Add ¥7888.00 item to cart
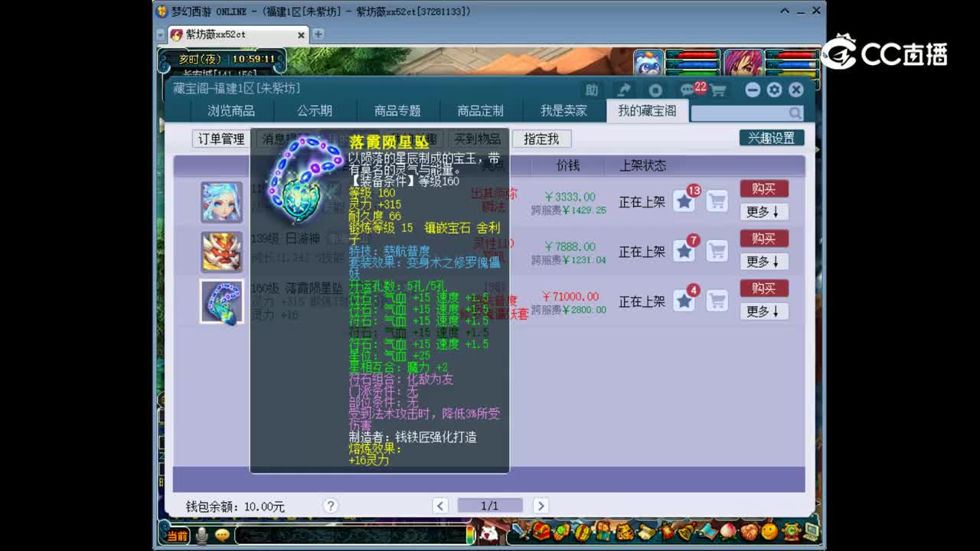Screen dimensions: 980x551 pyautogui.click(x=717, y=251)
